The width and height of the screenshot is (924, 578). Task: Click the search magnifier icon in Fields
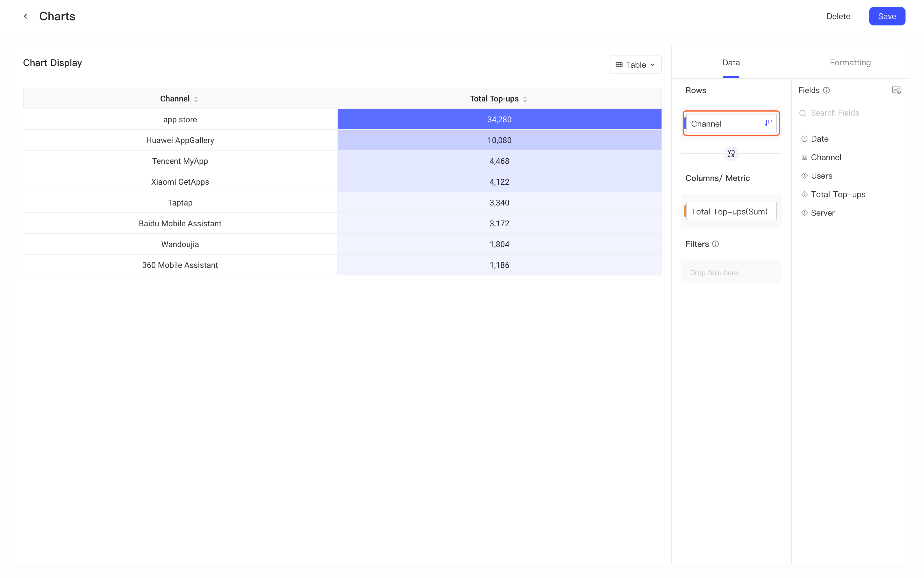(803, 113)
